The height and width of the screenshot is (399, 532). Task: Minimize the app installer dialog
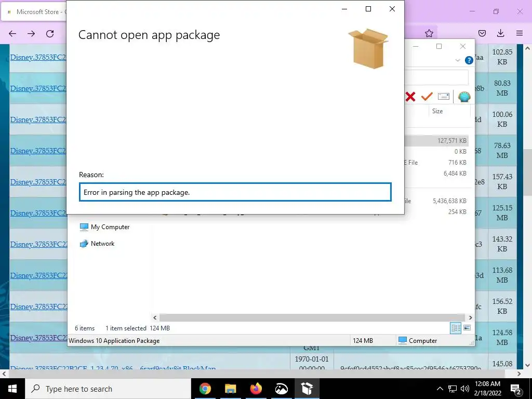point(344,9)
